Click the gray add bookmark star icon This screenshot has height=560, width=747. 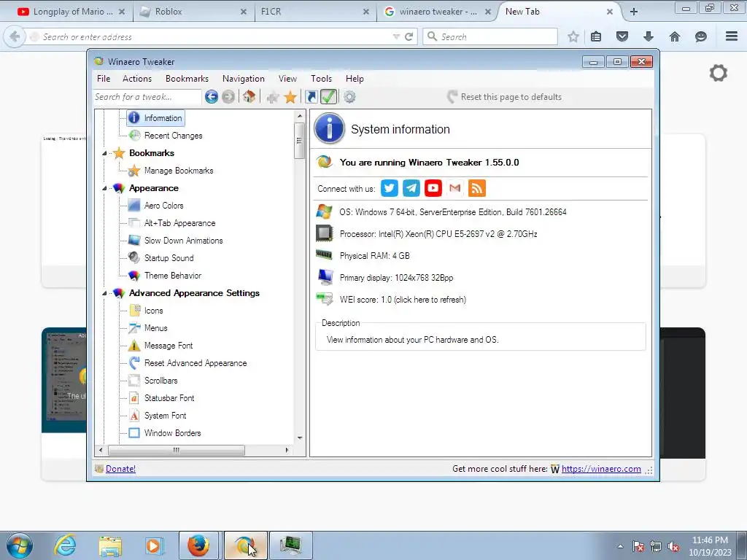[x=273, y=98]
